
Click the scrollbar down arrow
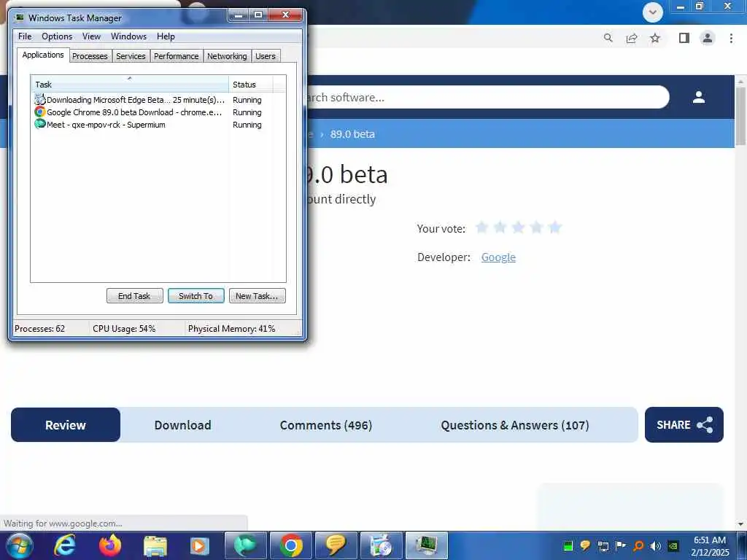[x=740, y=524]
